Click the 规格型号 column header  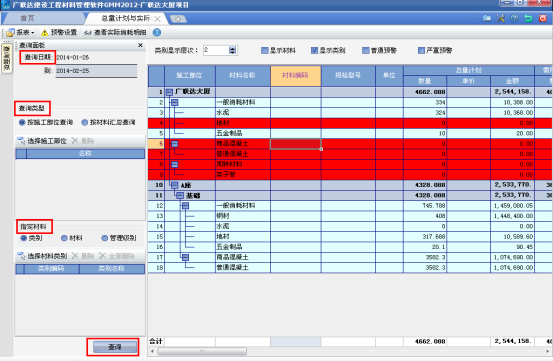point(348,75)
